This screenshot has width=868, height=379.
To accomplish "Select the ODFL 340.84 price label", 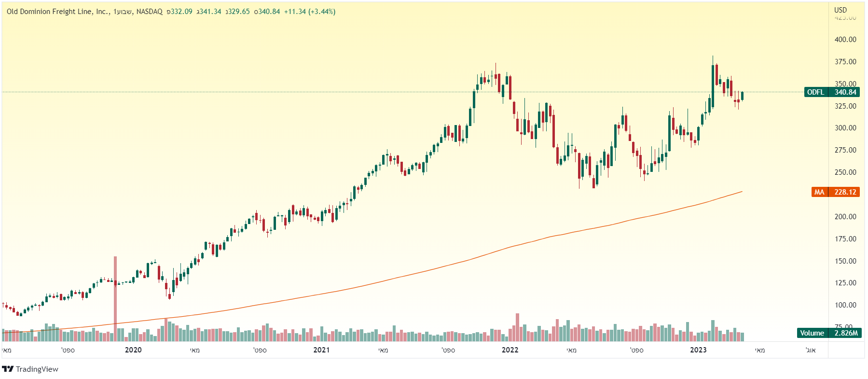I will click(x=832, y=92).
